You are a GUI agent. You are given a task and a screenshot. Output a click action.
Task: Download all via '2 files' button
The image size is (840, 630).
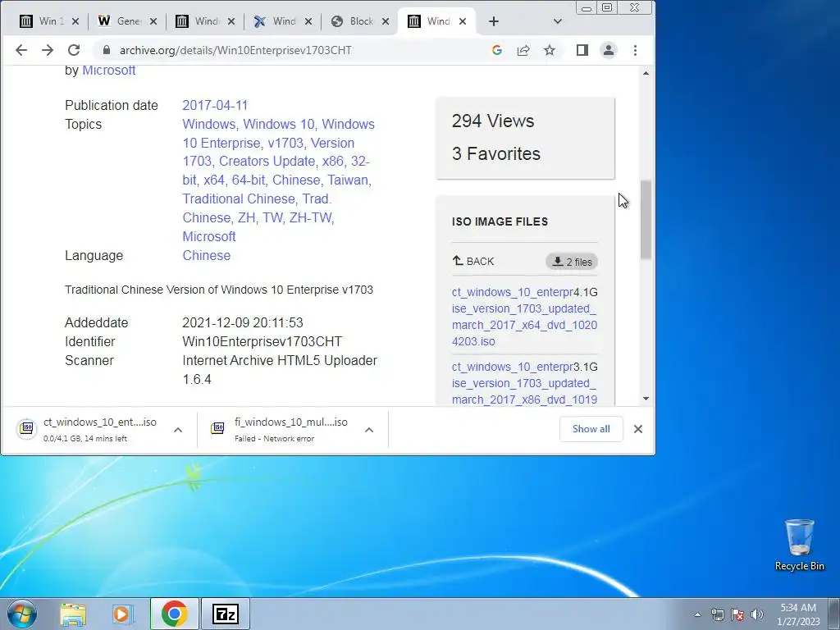tap(572, 262)
